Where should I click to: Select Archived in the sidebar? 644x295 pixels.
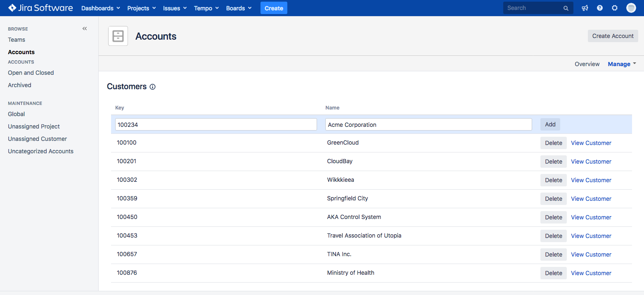[19, 85]
